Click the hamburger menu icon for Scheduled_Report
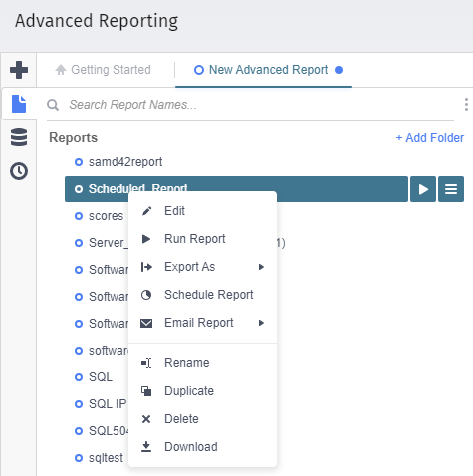The width and height of the screenshot is (473, 476). [x=451, y=189]
